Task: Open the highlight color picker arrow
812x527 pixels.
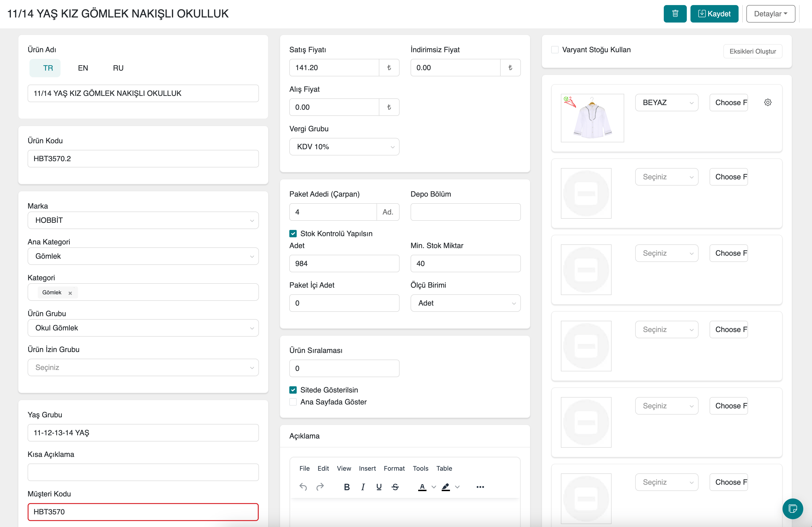Action: click(x=458, y=487)
